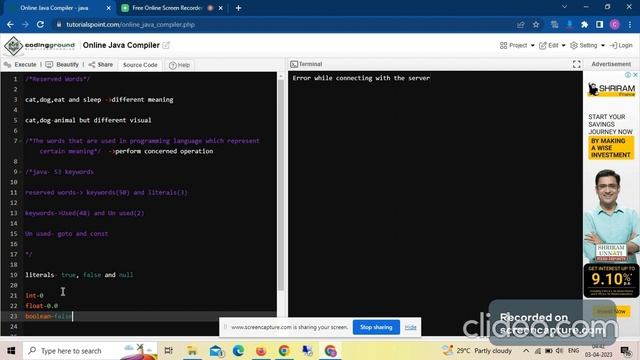Open the notification center icon
Screen dimensions: 640x360
pyautogui.click(x=625, y=351)
